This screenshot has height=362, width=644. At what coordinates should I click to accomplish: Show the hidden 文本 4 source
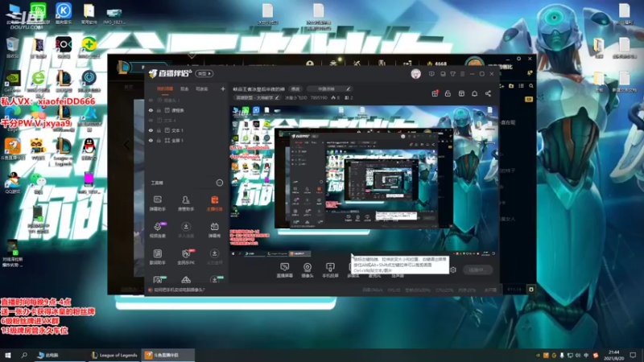pyautogui.click(x=151, y=120)
